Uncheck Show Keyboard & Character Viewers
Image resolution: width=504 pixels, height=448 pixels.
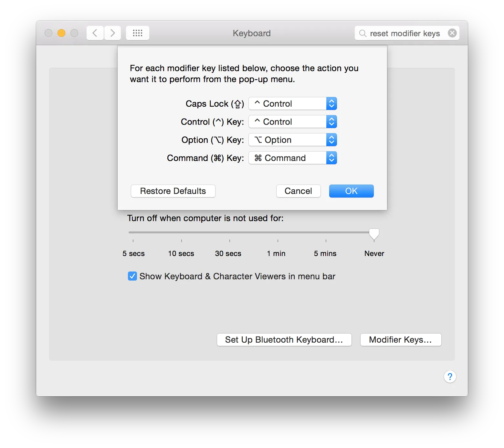[132, 276]
